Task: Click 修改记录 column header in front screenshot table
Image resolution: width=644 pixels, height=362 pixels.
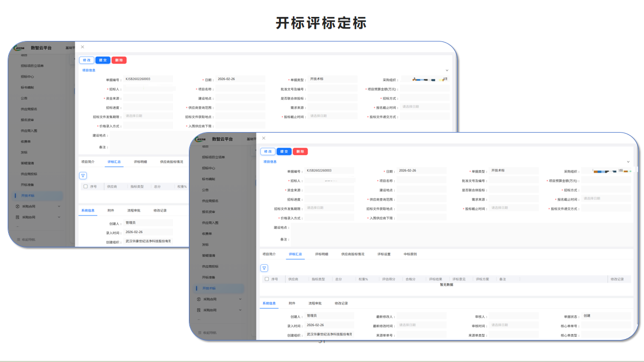Action: 617,279
